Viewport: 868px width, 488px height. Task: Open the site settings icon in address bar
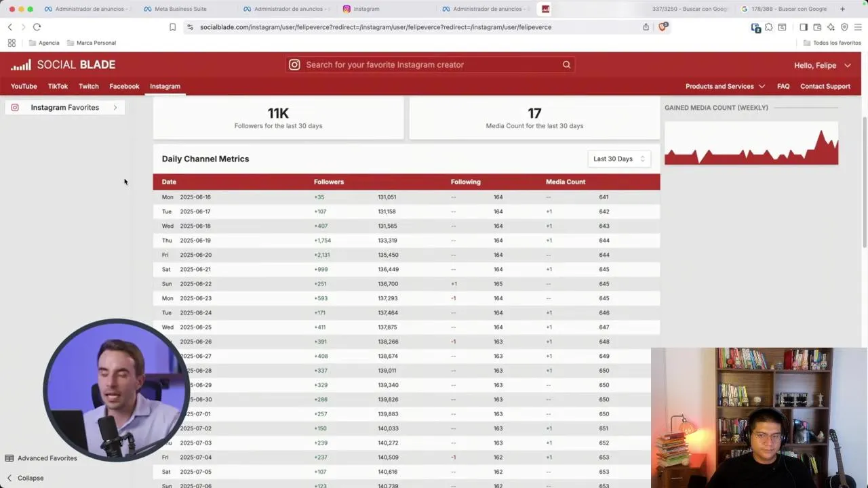coord(190,27)
